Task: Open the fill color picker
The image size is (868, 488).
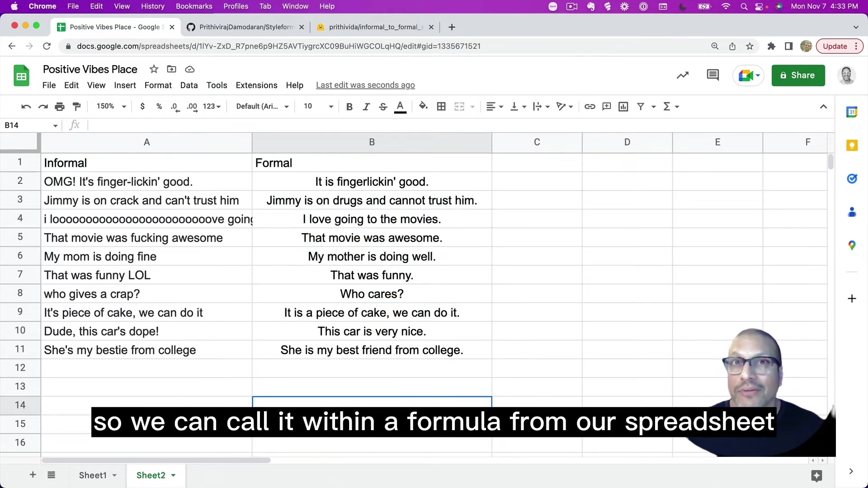Action: [423, 107]
